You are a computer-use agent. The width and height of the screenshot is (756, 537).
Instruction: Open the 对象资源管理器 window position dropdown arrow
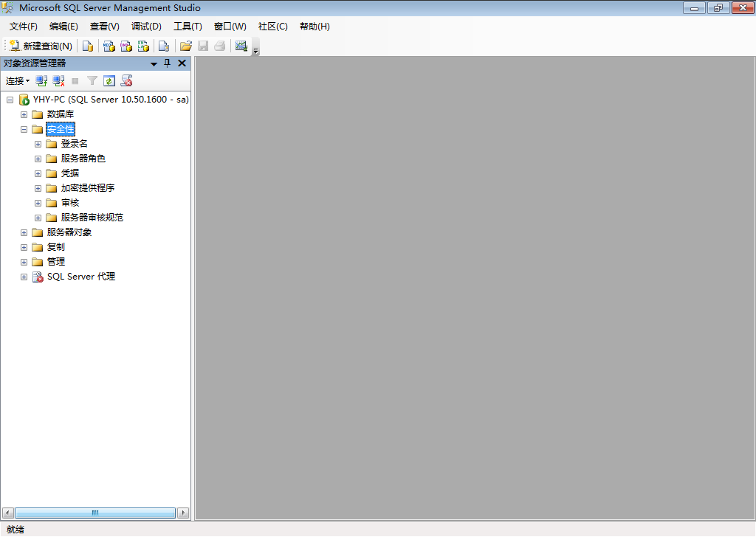tap(154, 63)
